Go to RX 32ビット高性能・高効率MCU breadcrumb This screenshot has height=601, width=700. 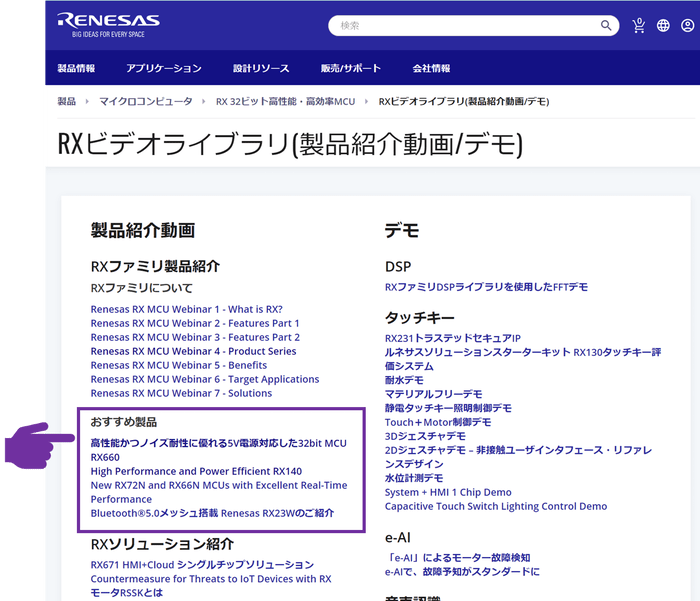[285, 101]
